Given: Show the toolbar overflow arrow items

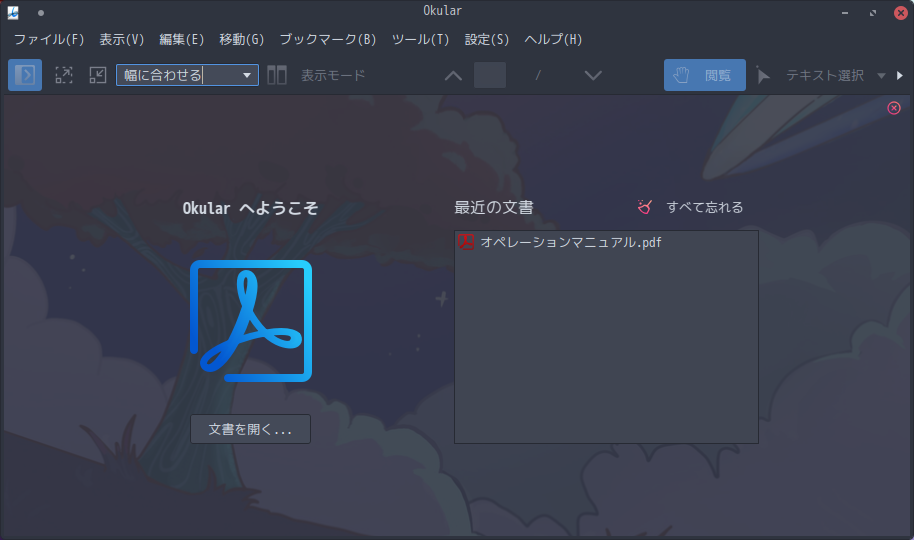Looking at the screenshot, I should pos(899,76).
